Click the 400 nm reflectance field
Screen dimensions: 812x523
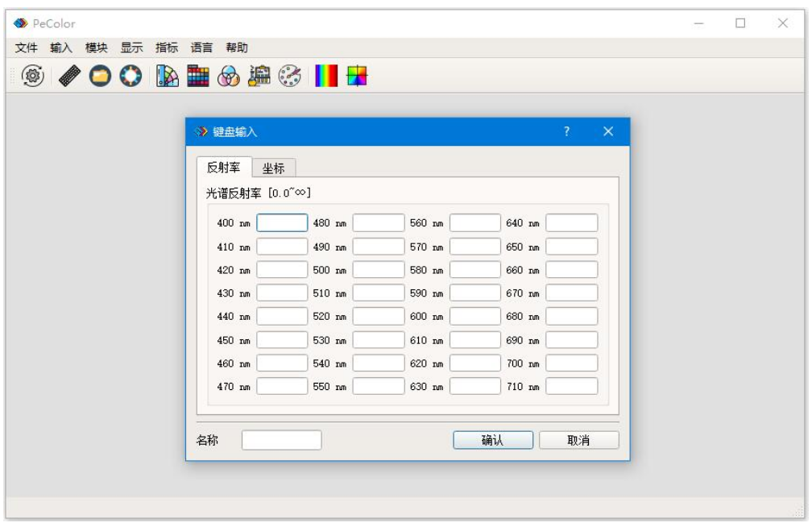[282, 222]
